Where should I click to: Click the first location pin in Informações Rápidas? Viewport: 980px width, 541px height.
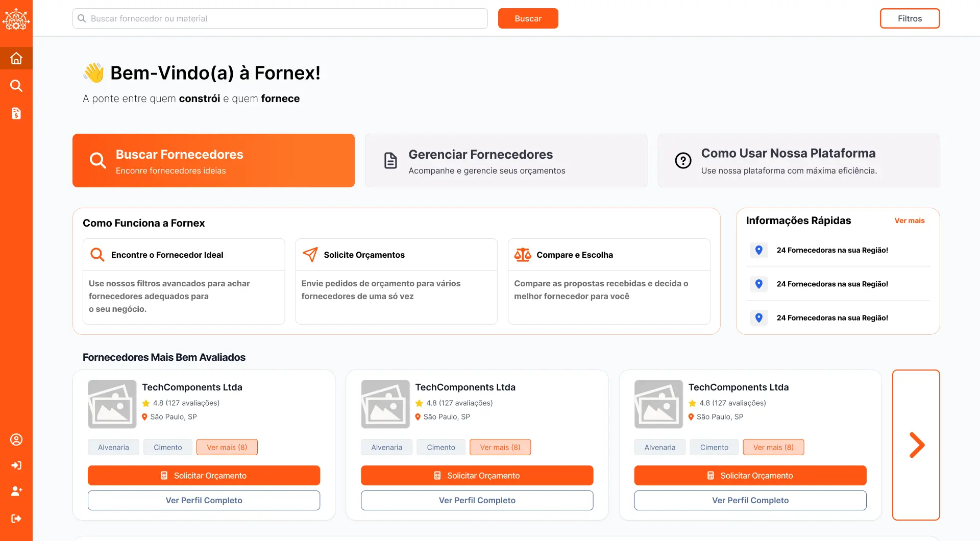click(759, 250)
